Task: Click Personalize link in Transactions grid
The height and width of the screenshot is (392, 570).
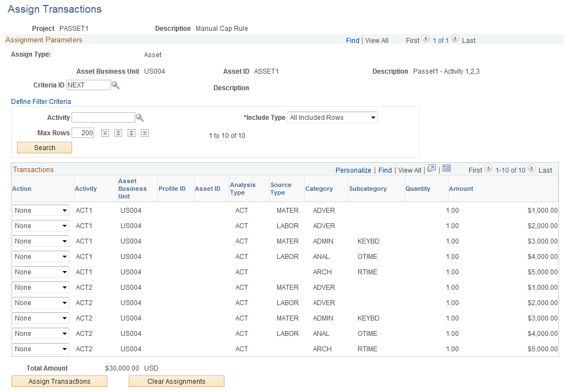Action: (353, 170)
